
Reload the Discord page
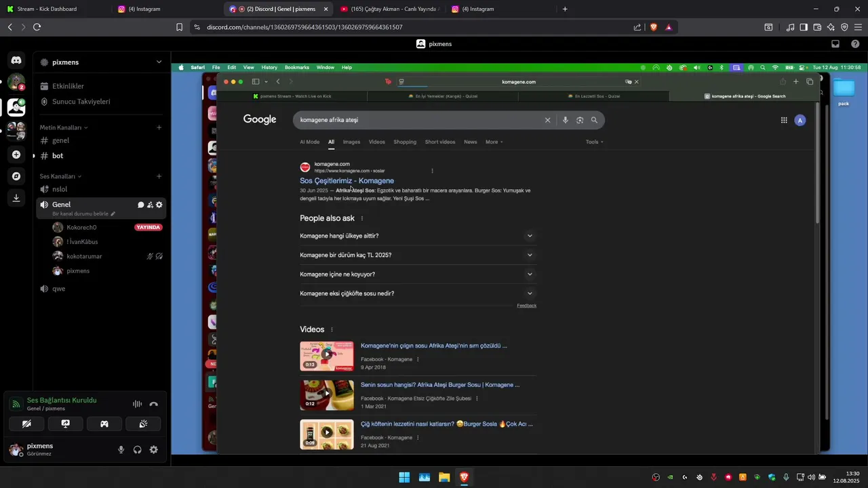(x=37, y=27)
